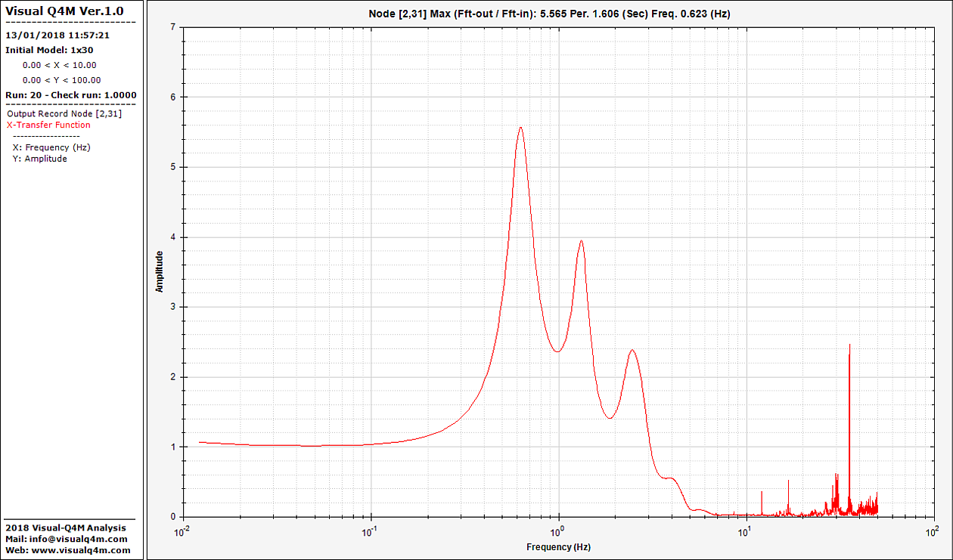The width and height of the screenshot is (953, 560).
Task: Click the x-axis tick label 10^1
Action: 746,531
